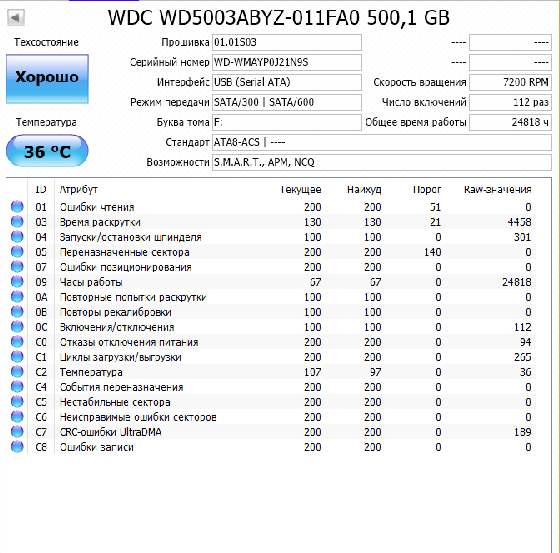Click status circle for C8 Ошибки записи
The image size is (560, 553).
[17, 447]
